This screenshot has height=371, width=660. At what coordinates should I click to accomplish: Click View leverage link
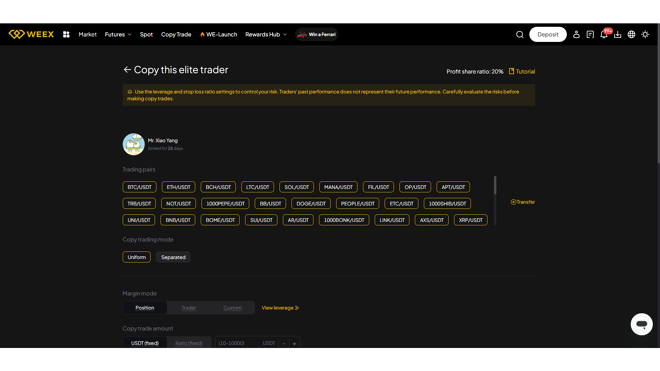click(x=280, y=308)
